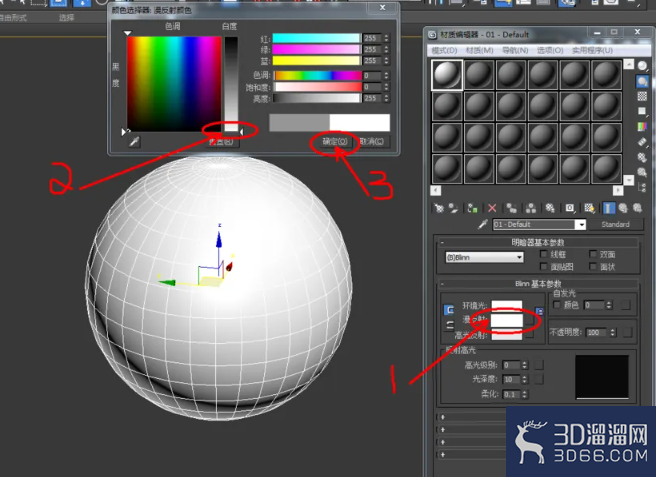Enable the 面贴图 checkbox
Viewport: 656px width, 477px height.
point(544,267)
